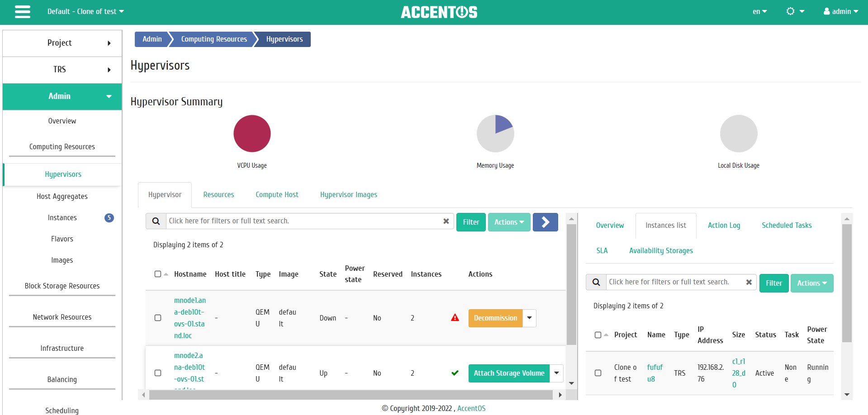Open the mnode1 hostname link
868x415 pixels.
[x=190, y=318]
